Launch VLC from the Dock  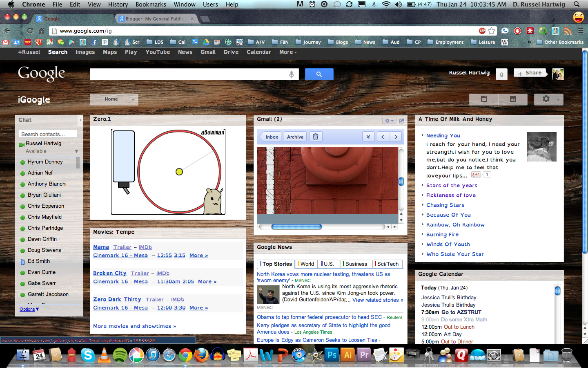[104, 355]
